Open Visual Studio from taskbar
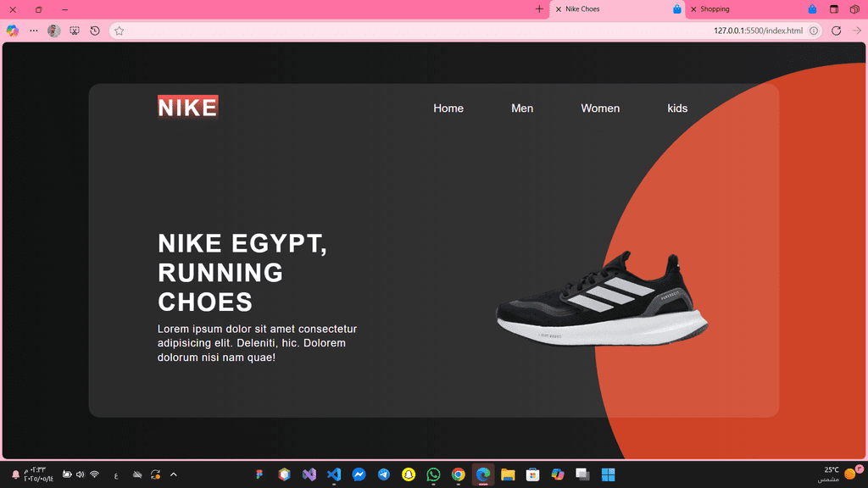The image size is (868, 488). coord(309,474)
